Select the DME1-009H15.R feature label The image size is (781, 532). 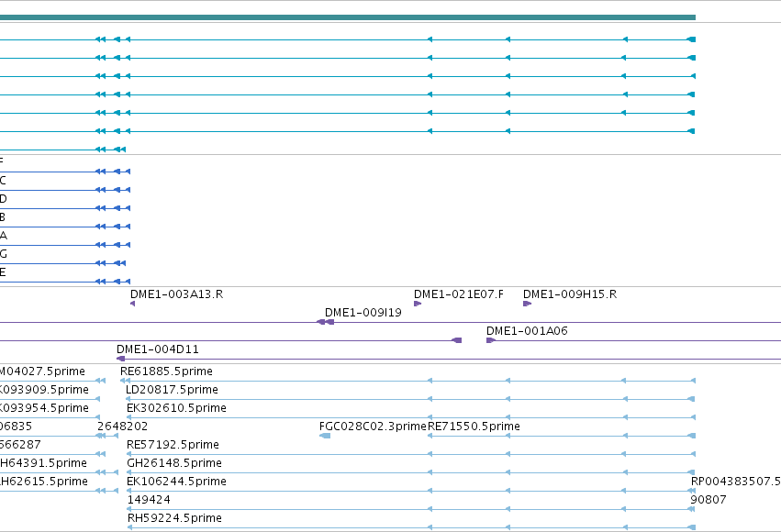click(570, 294)
